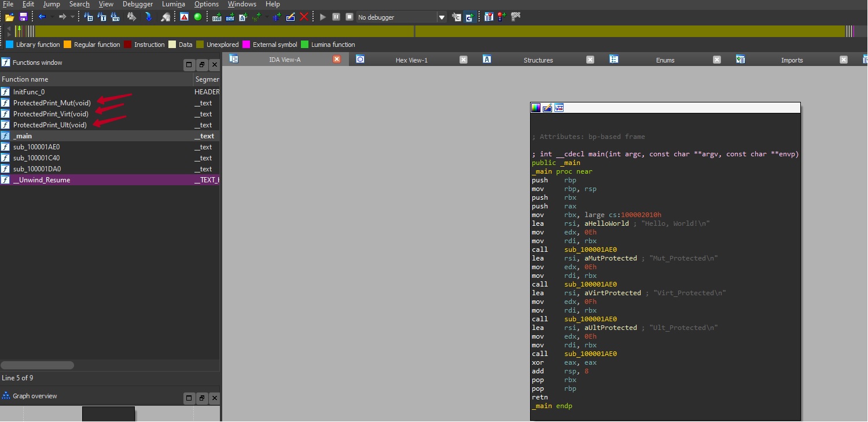Click the graph node group nodes icon
Screen dimensions: 868x422
(559, 108)
